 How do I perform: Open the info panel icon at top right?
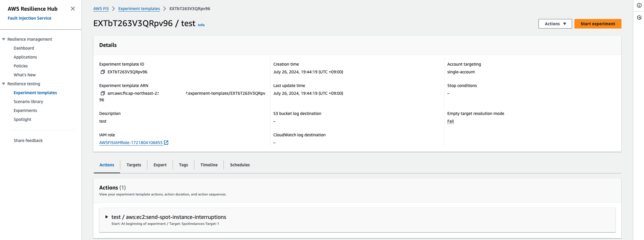pos(639,5)
